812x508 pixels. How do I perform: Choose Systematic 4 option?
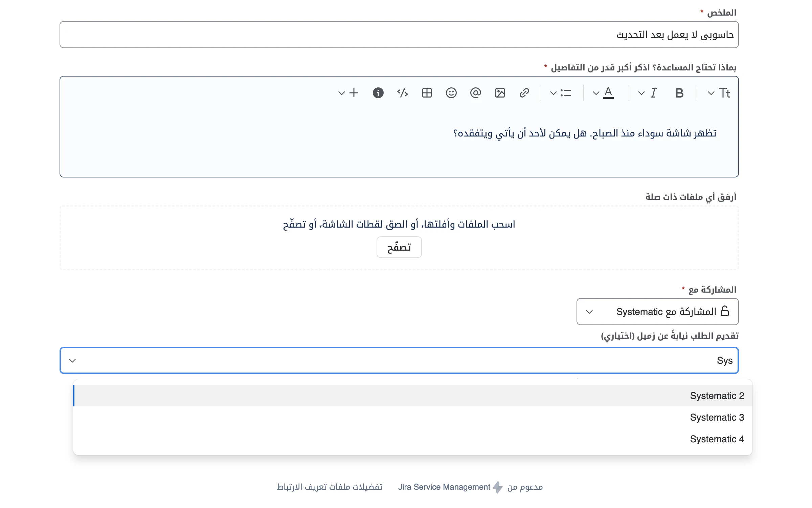tap(413, 439)
